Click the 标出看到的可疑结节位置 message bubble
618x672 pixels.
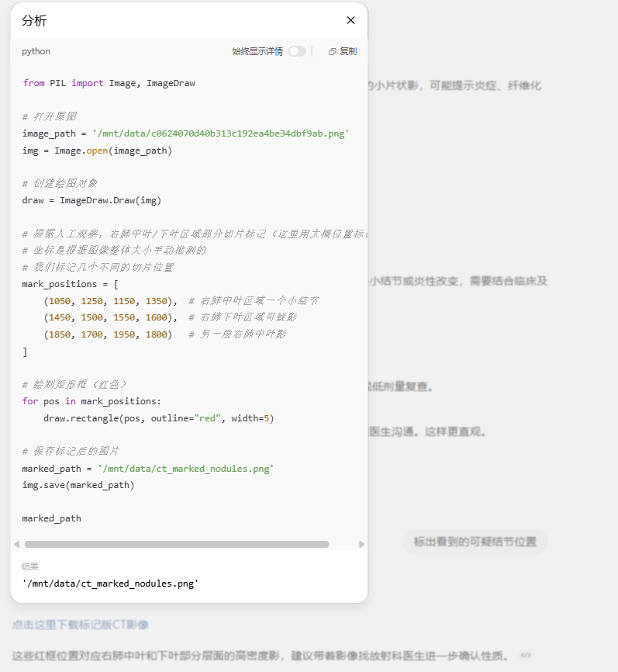(475, 542)
